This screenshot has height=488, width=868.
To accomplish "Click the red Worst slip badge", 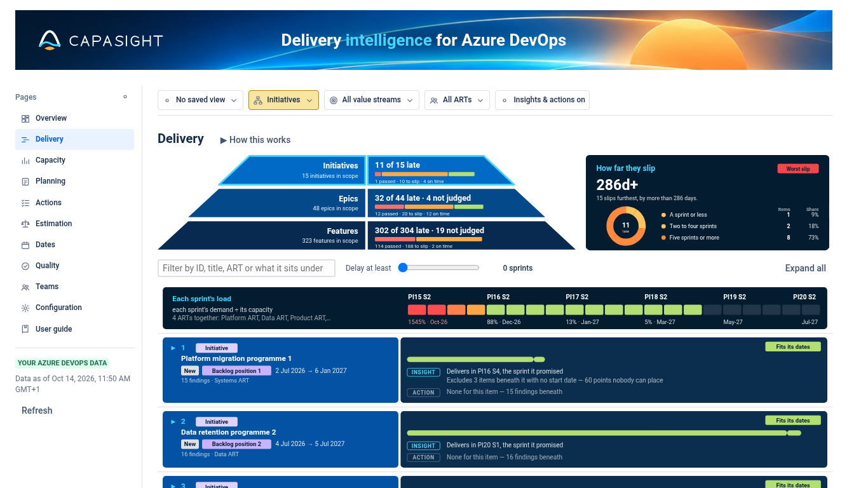I will (798, 169).
